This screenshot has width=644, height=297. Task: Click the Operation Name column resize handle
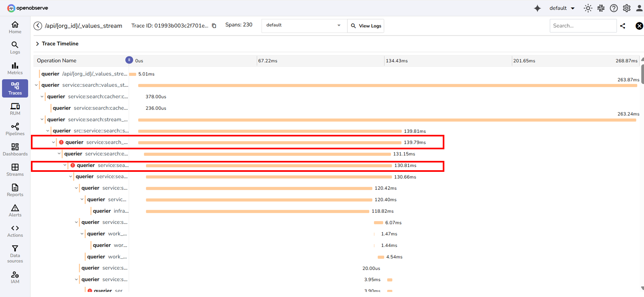click(x=129, y=60)
